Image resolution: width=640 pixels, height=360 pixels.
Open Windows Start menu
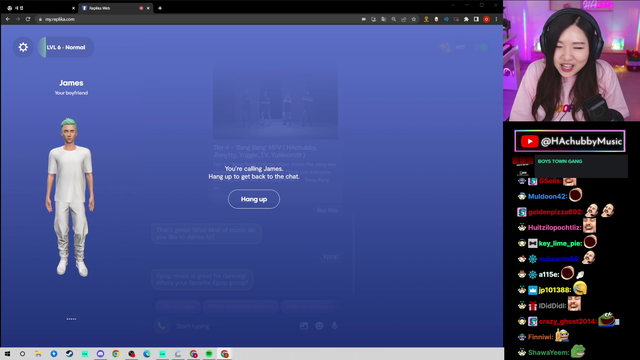coord(7,354)
